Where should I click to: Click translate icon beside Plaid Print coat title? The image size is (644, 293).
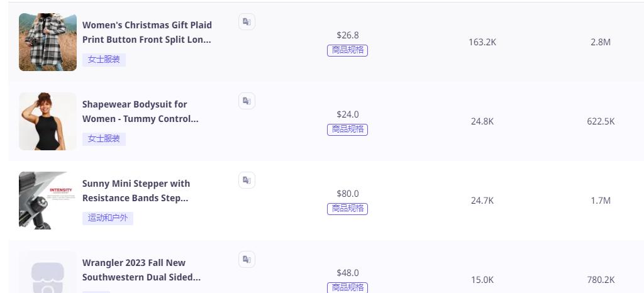point(247,22)
